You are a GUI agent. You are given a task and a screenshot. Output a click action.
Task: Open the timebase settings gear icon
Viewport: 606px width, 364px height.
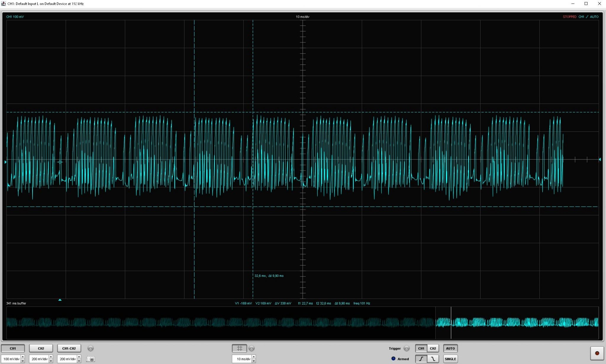[252, 348]
